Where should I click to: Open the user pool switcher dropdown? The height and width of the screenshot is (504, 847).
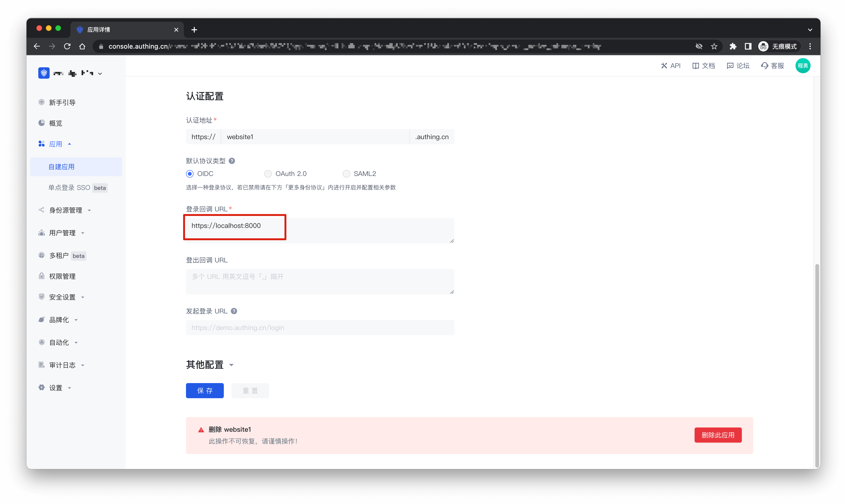(100, 73)
